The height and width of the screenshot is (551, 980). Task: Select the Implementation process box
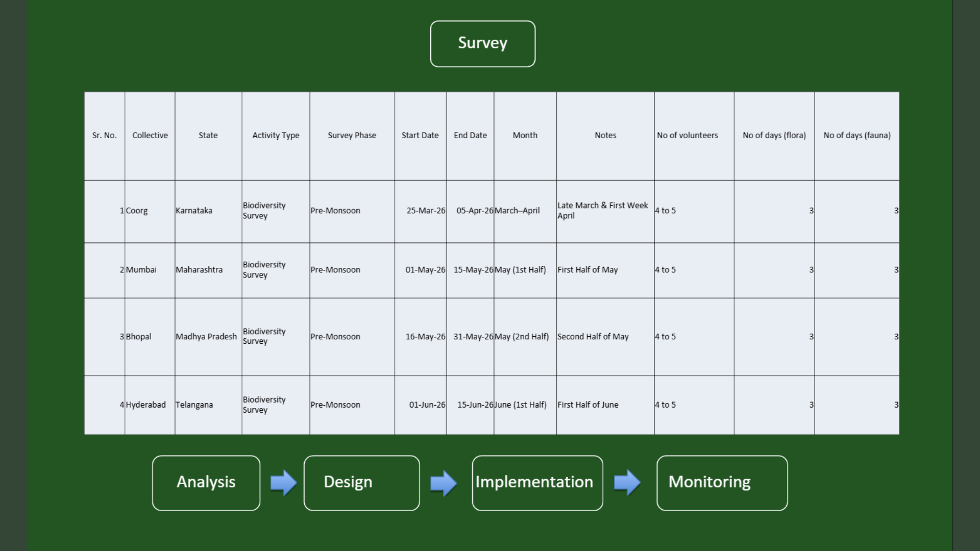tap(537, 482)
